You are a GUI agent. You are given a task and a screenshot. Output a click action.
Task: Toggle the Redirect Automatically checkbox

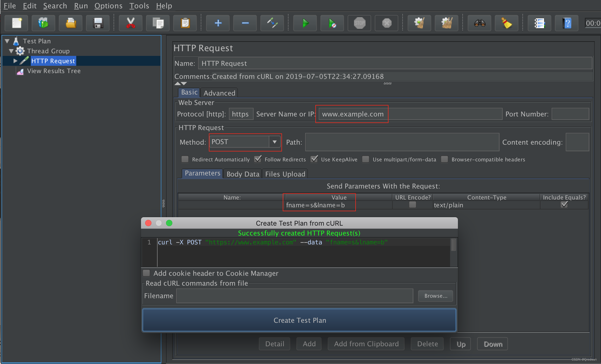click(184, 159)
